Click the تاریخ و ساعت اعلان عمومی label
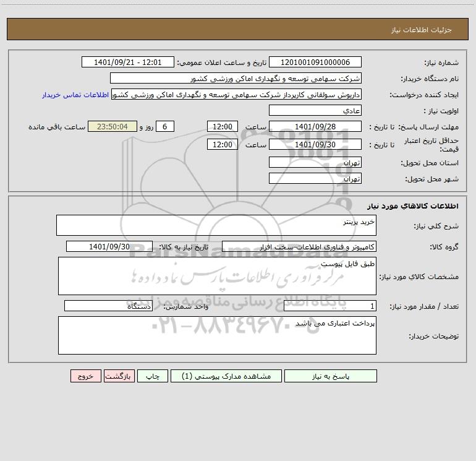476x461 pixels. pos(221,62)
